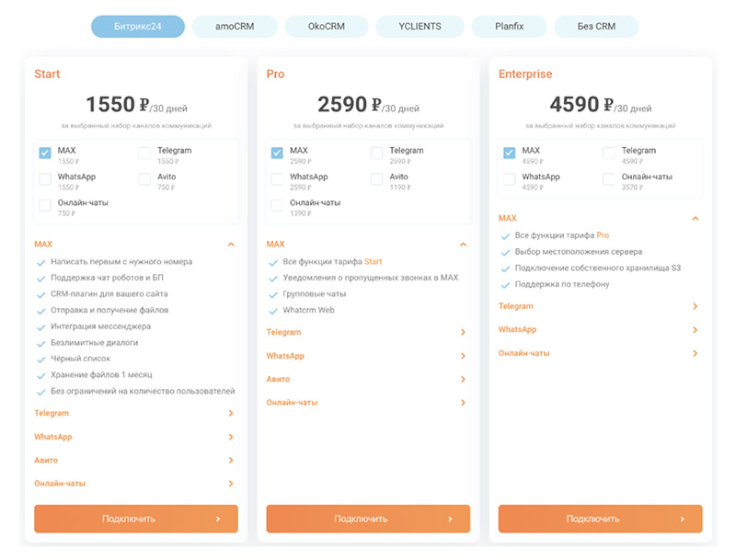Switch to the amoCRM tab
This screenshot has width=736, height=560.
[x=235, y=27]
